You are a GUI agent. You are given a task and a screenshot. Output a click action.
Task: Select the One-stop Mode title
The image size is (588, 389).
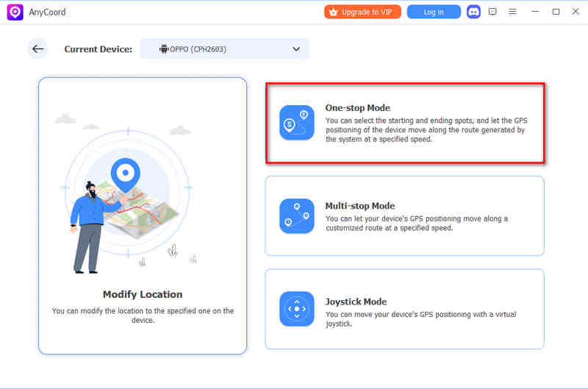357,108
